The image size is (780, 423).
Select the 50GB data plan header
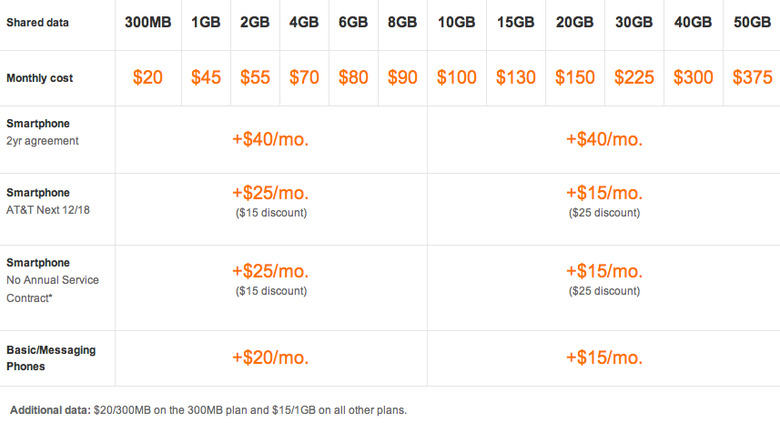pyautogui.click(x=752, y=22)
